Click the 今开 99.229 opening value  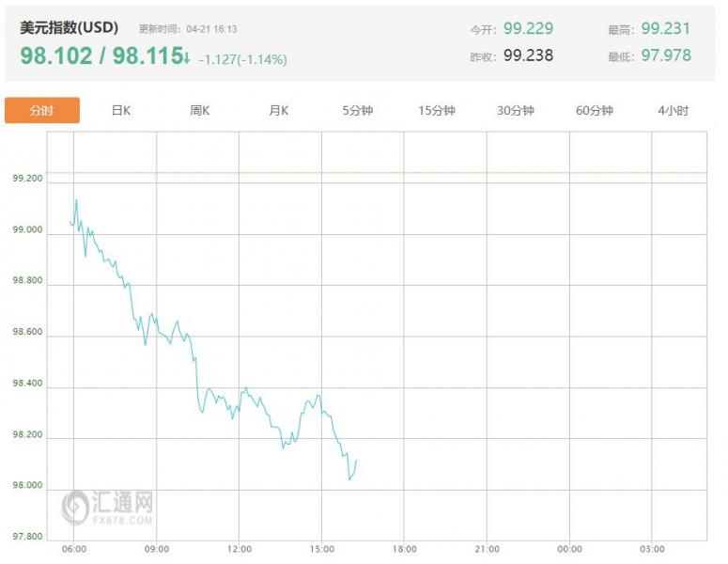click(528, 29)
